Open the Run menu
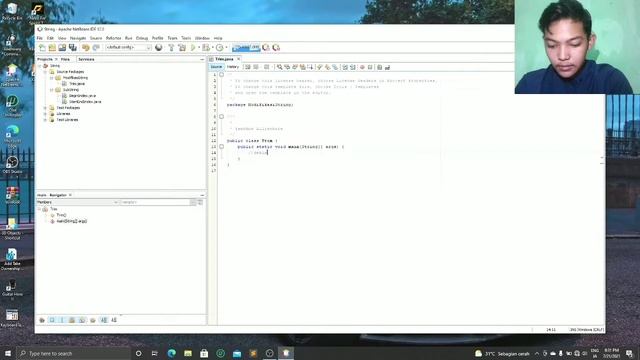 tap(129, 38)
